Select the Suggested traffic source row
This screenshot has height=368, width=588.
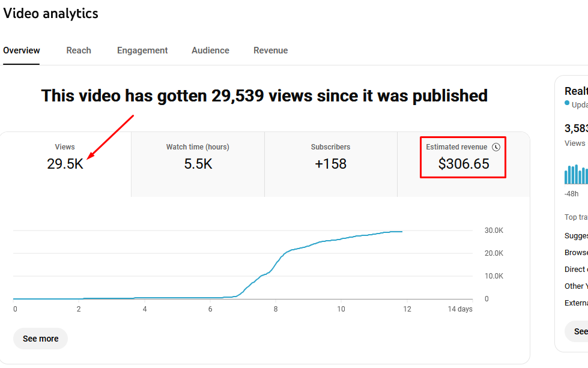(x=576, y=236)
